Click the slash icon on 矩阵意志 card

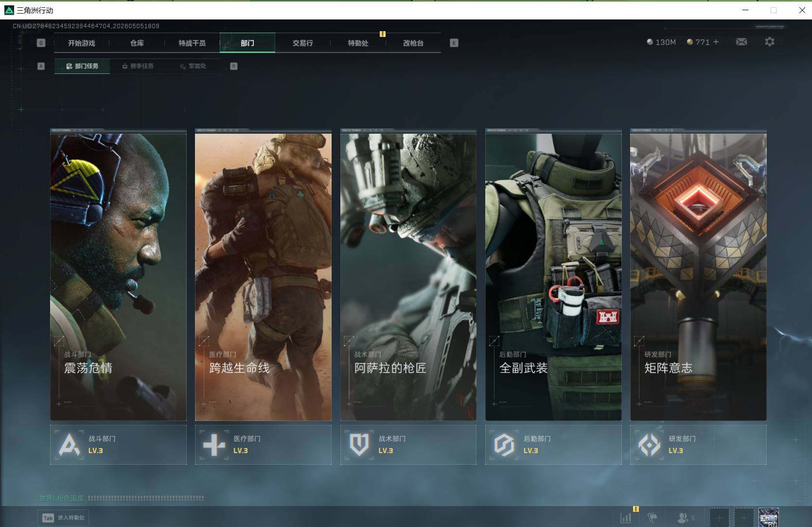click(x=639, y=341)
